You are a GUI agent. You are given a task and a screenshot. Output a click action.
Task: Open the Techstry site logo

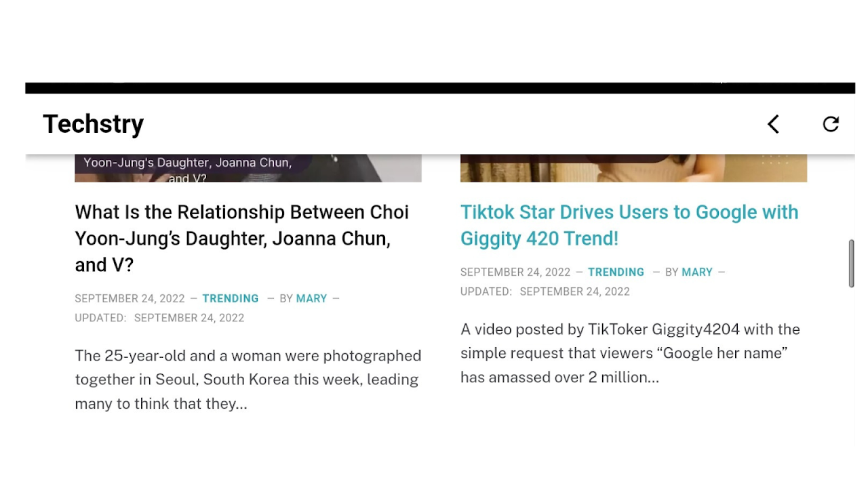(93, 124)
